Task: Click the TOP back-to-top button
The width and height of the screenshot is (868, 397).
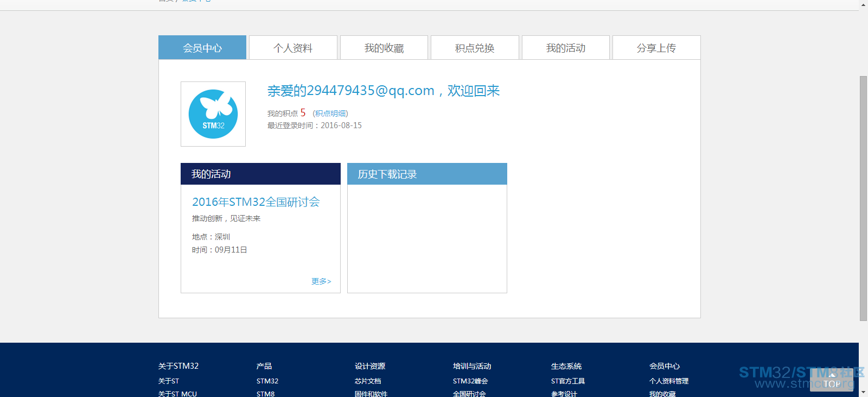Action: [832, 380]
